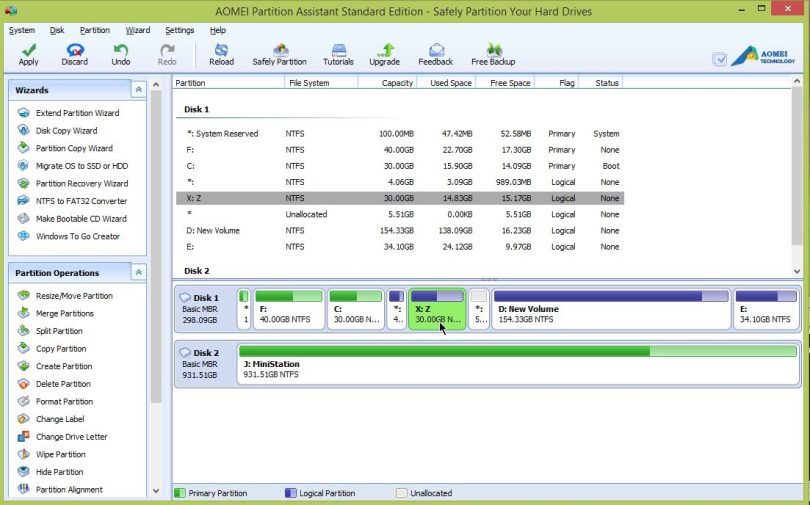Choose Hide Partition operation

(59, 471)
